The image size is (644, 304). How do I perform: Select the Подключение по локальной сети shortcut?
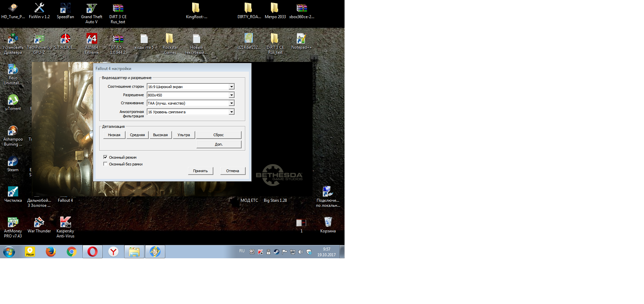328,197
